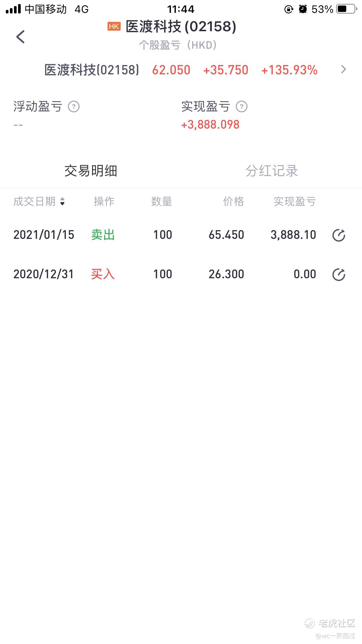The width and height of the screenshot is (362, 644).
Task: Tap the history icon on the 2021/01/15 sell row
Action: click(339, 235)
